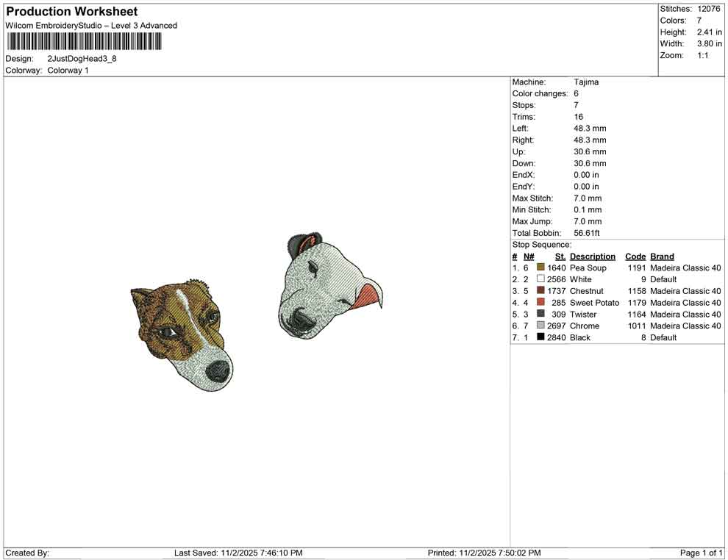Click the 'Colorway 1' value
This screenshot has height=560, width=728.
pos(68,71)
